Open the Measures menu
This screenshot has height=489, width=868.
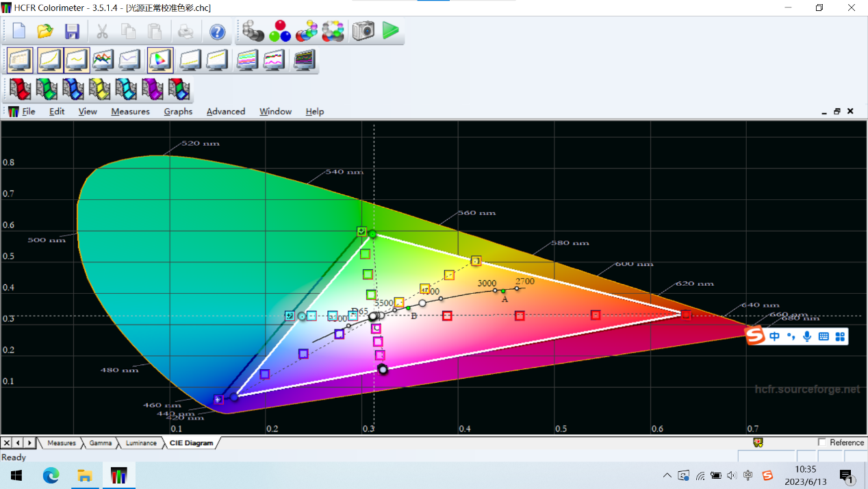130,112
